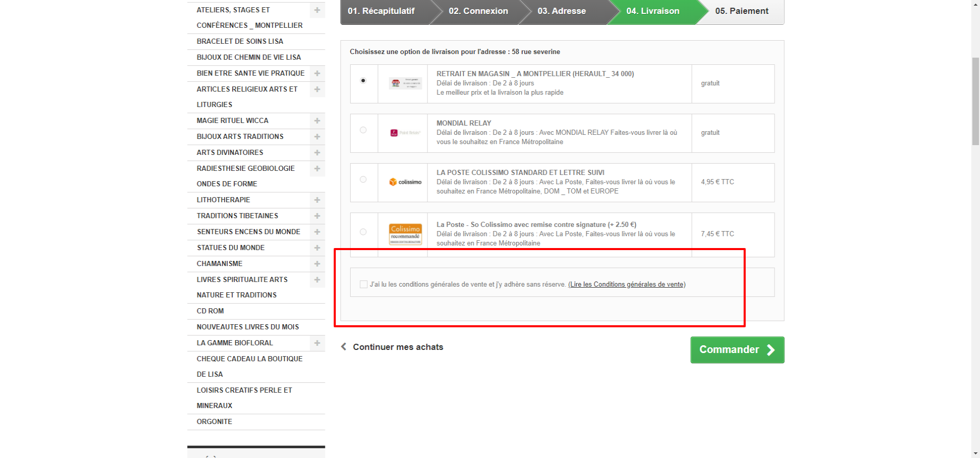Open the Chamanisme category link
This screenshot has height=458, width=980.
pos(219,264)
